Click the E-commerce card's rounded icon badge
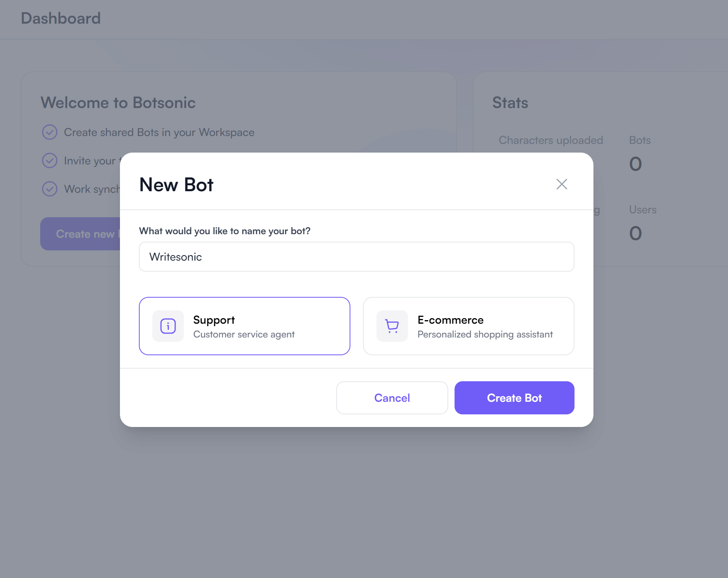728x578 pixels. [391, 326]
